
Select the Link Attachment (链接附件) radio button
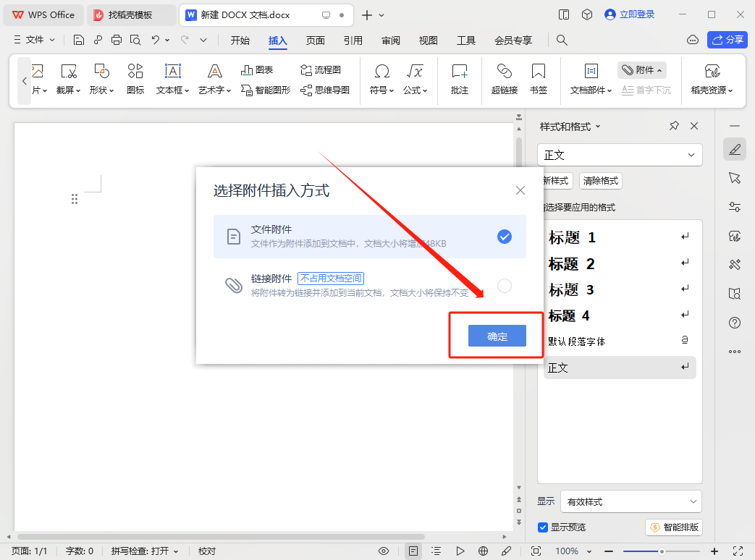click(x=504, y=286)
